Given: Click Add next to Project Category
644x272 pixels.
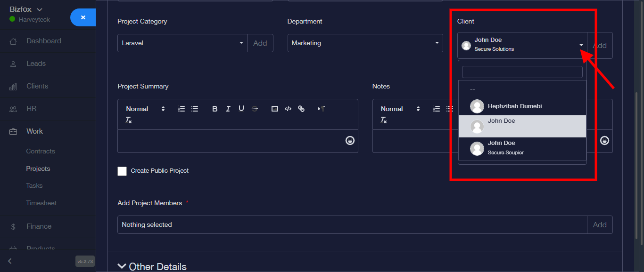Looking at the screenshot, I should tap(260, 43).
